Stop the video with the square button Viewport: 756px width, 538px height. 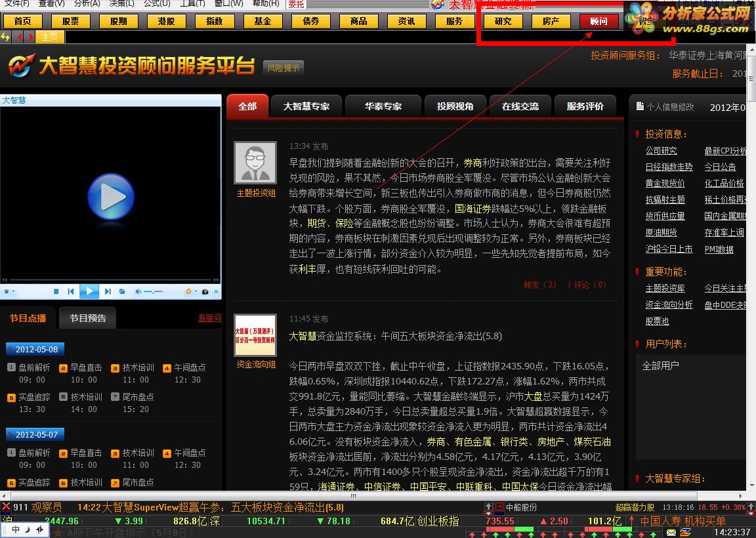pos(56,291)
